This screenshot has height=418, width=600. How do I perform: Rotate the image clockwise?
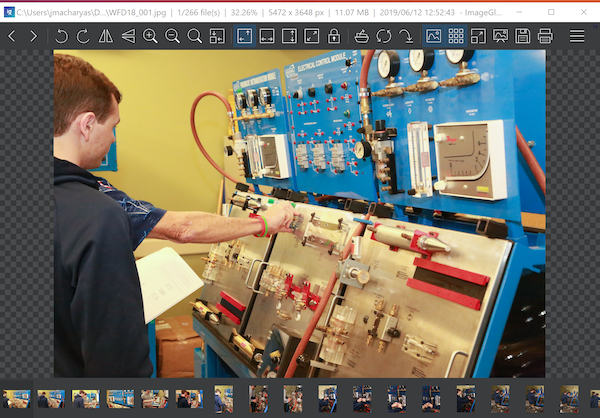(84, 36)
